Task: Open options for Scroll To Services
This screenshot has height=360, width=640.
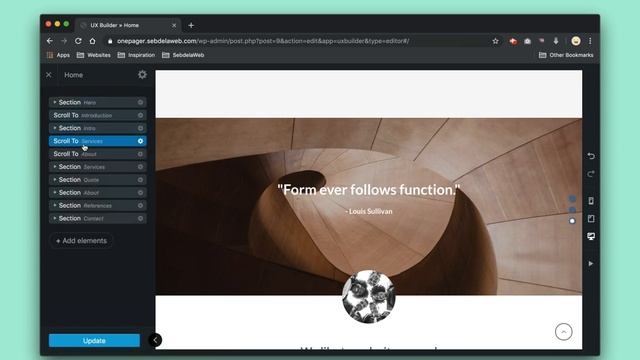Action: pos(140,141)
